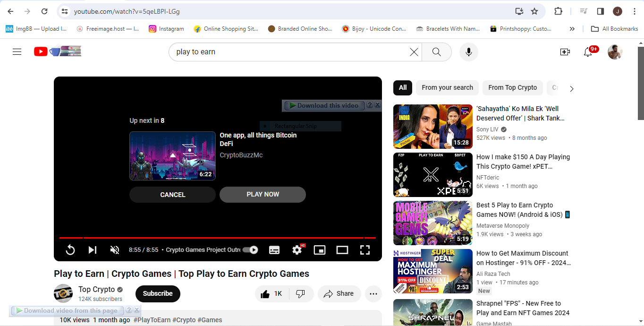Click Download this video button in player
The image size is (644, 326).
click(x=324, y=105)
